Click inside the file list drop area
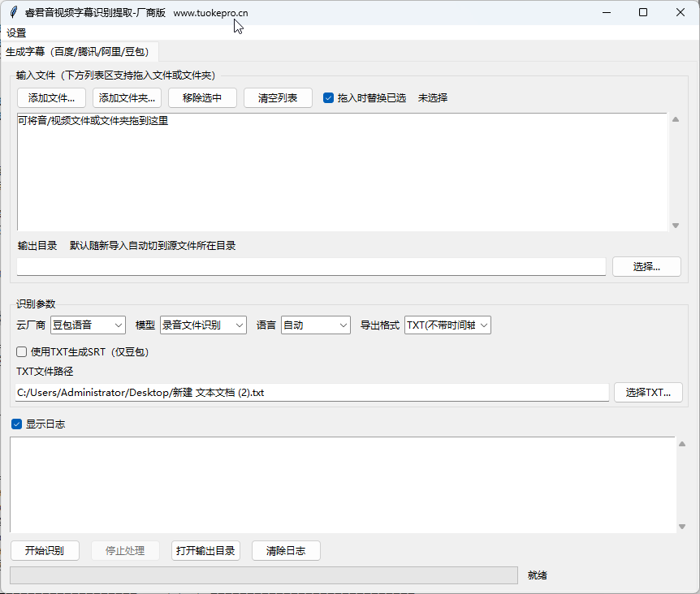This screenshot has width=700, height=594. click(x=343, y=172)
